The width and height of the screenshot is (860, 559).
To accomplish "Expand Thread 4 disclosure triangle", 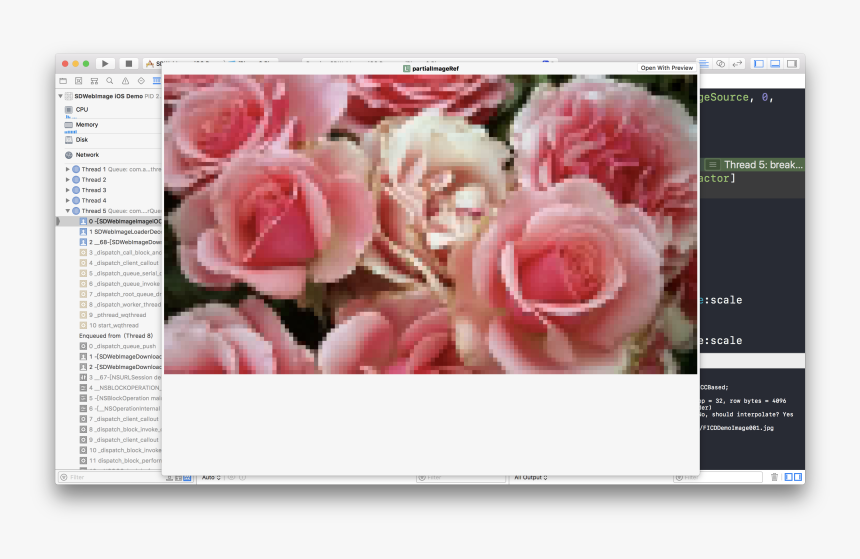I will 67,201.
